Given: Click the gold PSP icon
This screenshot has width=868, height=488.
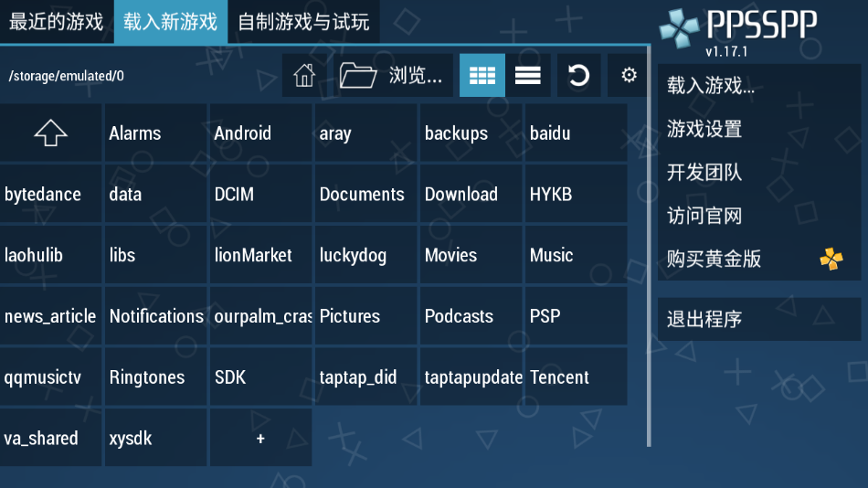Looking at the screenshot, I should click(x=831, y=260).
